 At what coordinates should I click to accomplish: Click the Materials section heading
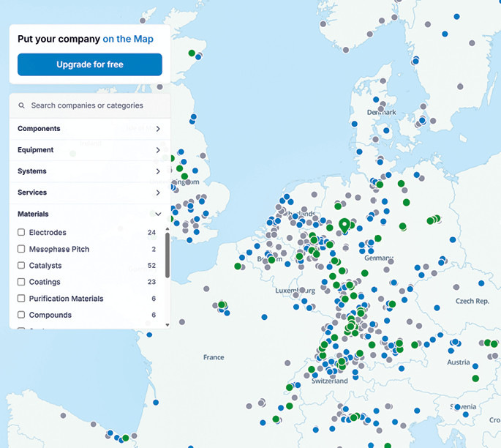pyautogui.click(x=33, y=214)
